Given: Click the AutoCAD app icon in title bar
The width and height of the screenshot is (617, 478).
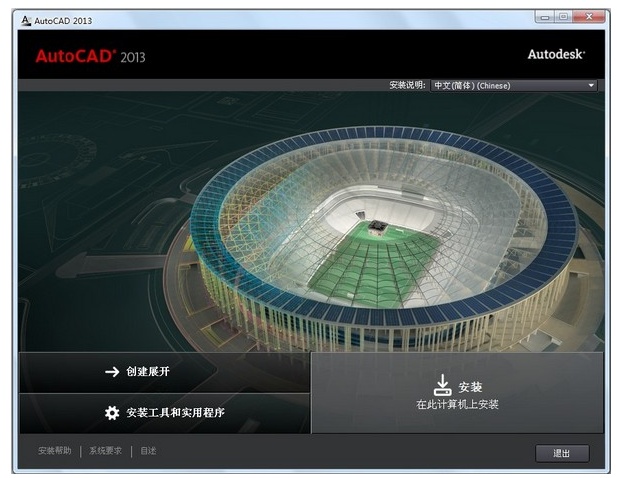Looking at the screenshot, I should tap(26, 20).
